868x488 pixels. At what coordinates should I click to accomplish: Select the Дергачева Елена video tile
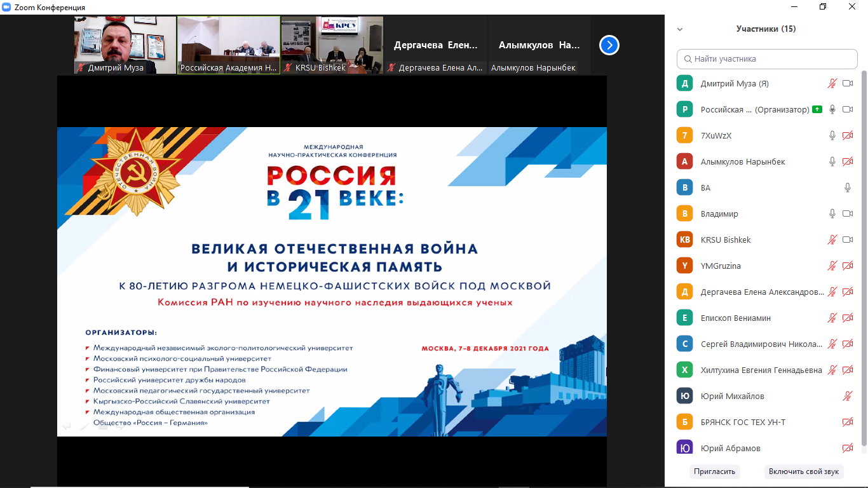436,45
